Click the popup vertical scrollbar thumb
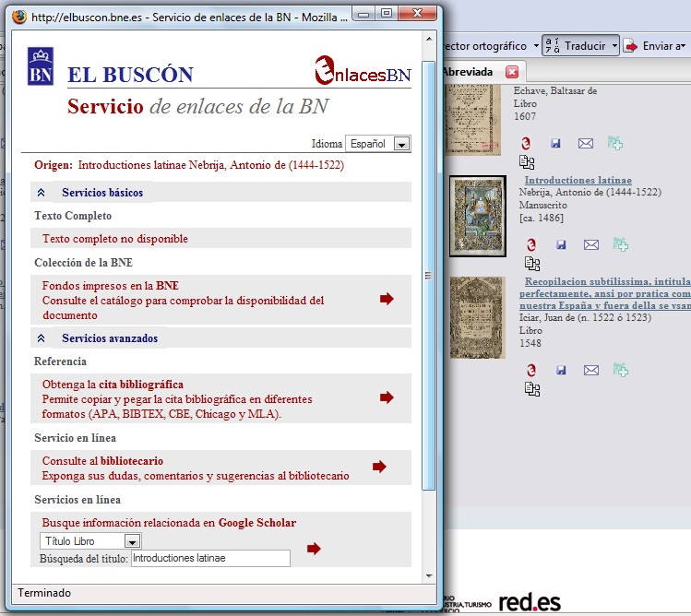This screenshot has width=691, height=616. click(x=428, y=276)
